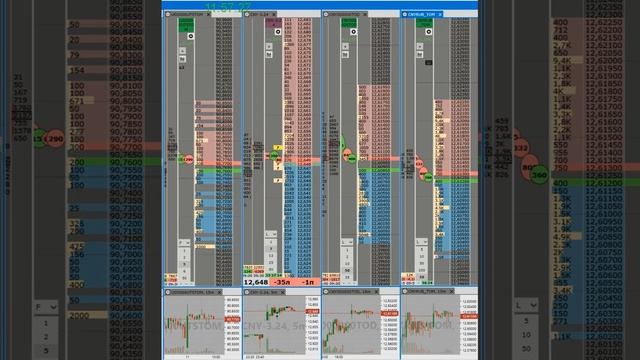Close the USD000UTSTOM order book tab

tap(208, 14)
